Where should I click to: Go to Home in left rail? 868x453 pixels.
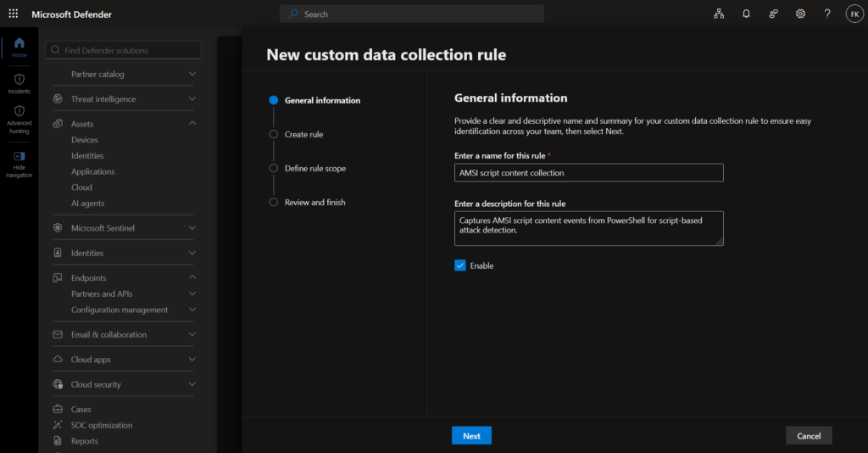[19, 48]
